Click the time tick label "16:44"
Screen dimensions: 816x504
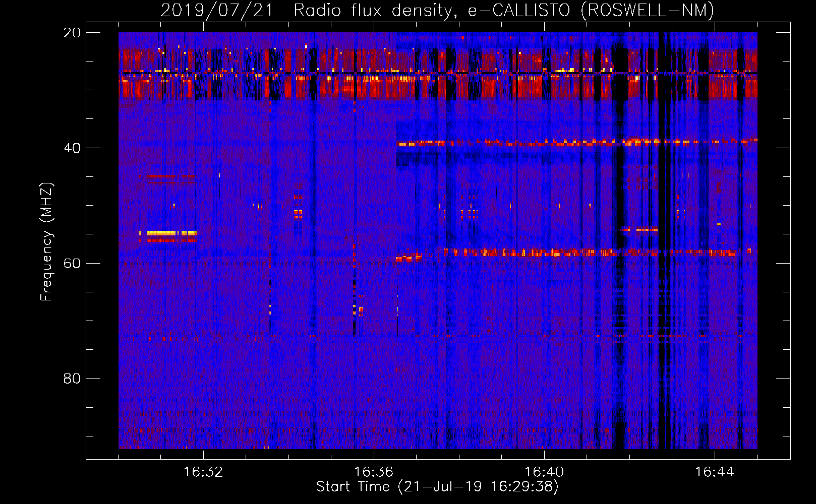coord(715,472)
